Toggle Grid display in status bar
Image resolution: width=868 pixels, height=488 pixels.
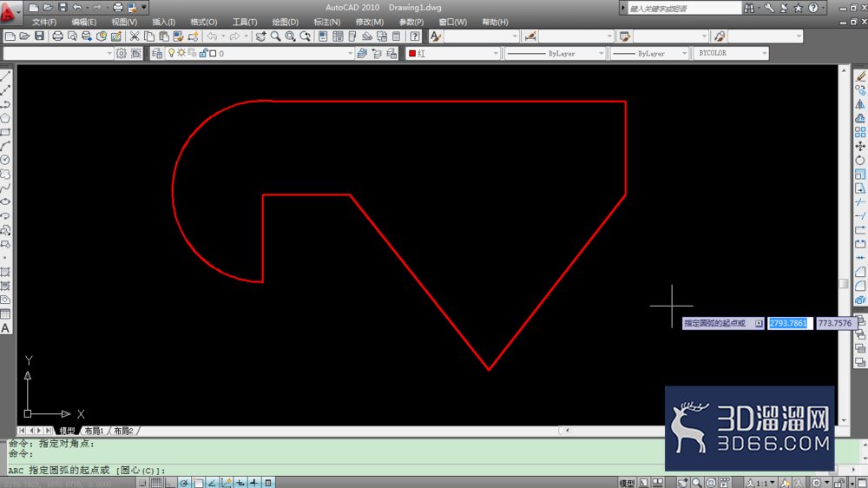point(156,483)
